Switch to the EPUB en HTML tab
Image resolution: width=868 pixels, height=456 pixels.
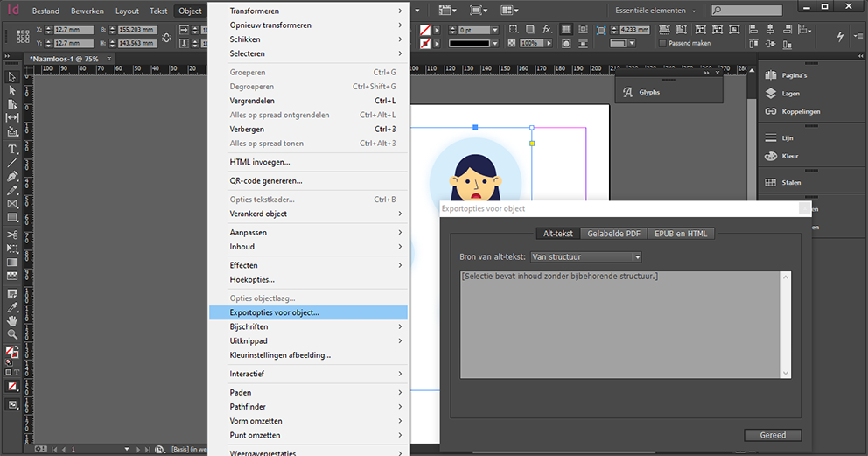coord(682,234)
